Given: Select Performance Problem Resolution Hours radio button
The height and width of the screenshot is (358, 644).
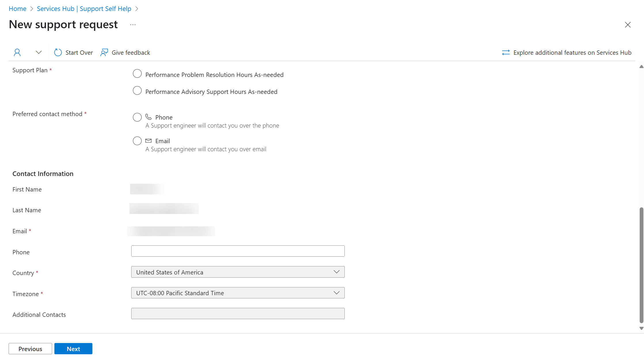Looking at the screenshot, I should (x=137, y=75).
